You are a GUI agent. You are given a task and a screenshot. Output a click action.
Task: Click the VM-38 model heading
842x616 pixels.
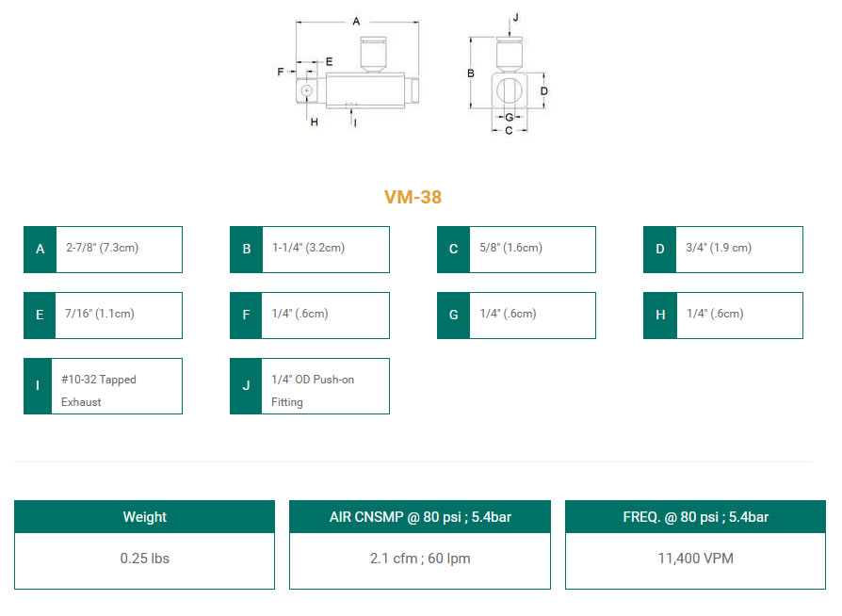pos(413,197)
